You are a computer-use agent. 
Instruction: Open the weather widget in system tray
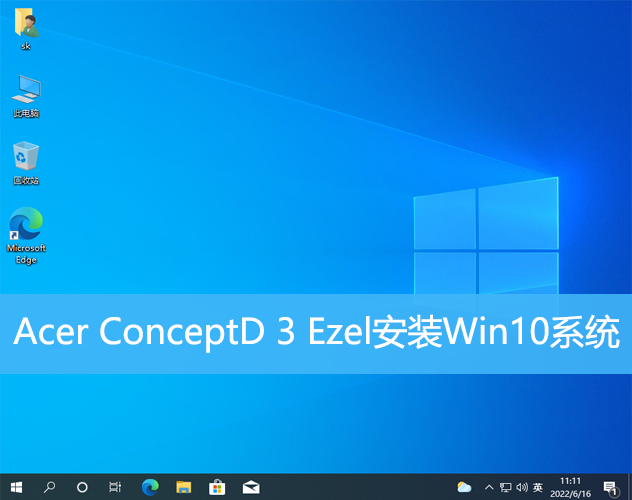[x=464, y=487]
